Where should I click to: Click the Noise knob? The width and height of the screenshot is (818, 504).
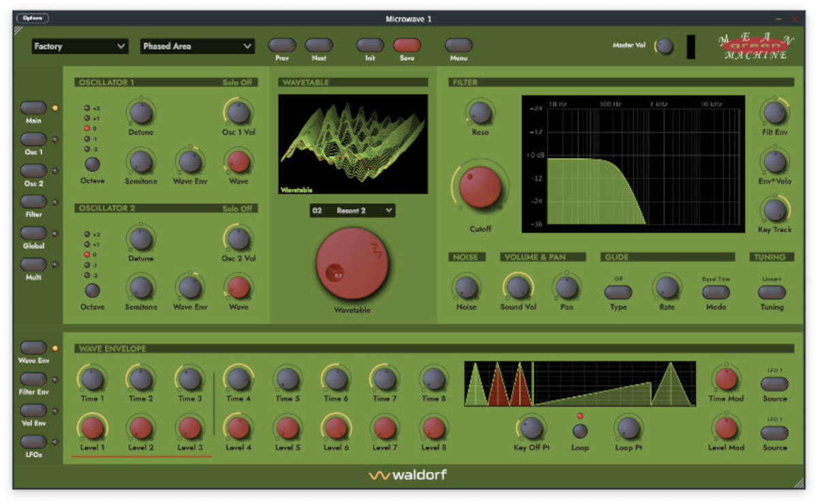pos(466,287)
